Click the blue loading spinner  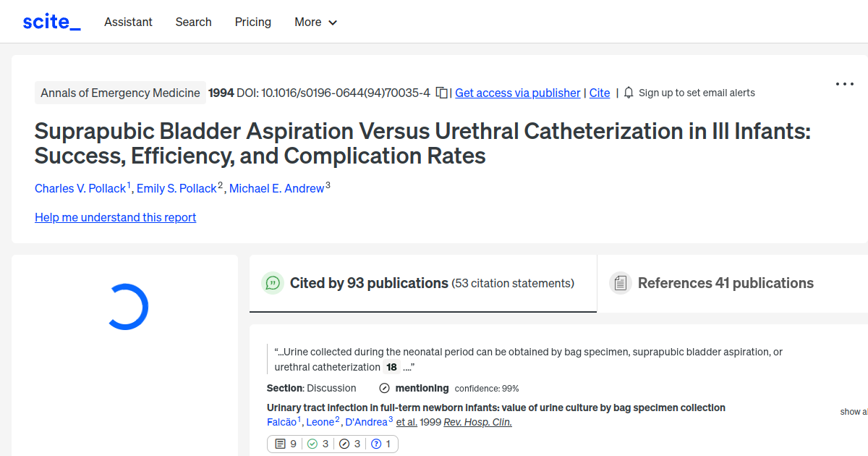point(128,306)
